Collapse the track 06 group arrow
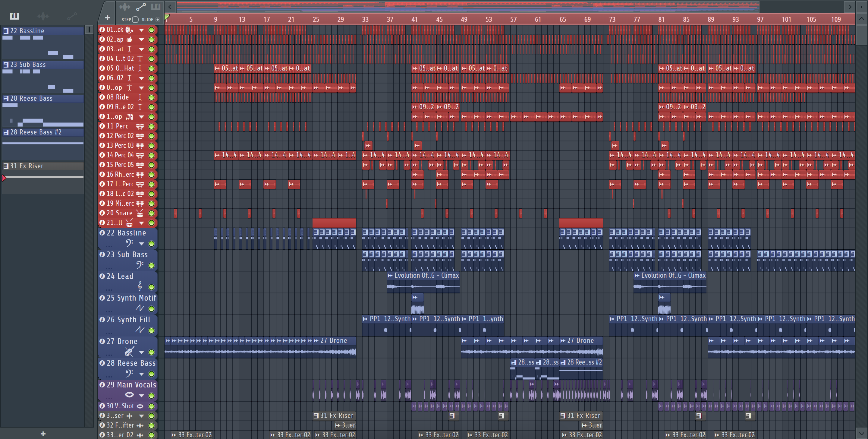Viewport: 868px width, 439px height. (x=142, y=78)
